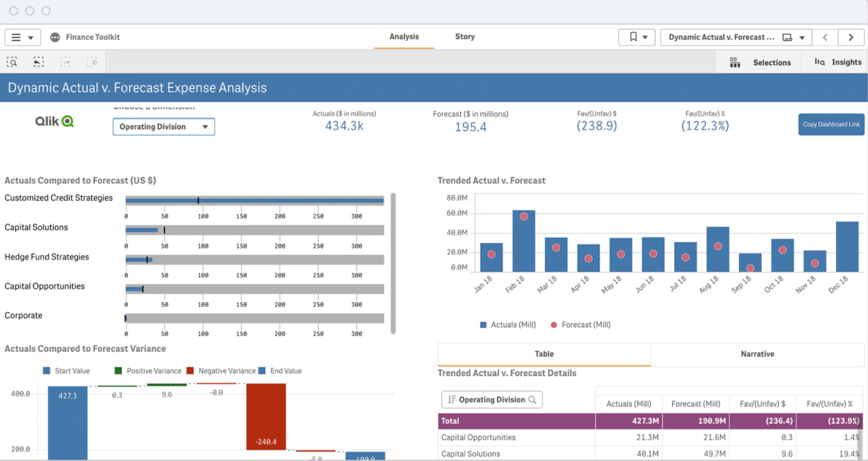This screenshot has width=868, height=461.
Task: Go to the next sheet
Action: [x=851, y=37]
